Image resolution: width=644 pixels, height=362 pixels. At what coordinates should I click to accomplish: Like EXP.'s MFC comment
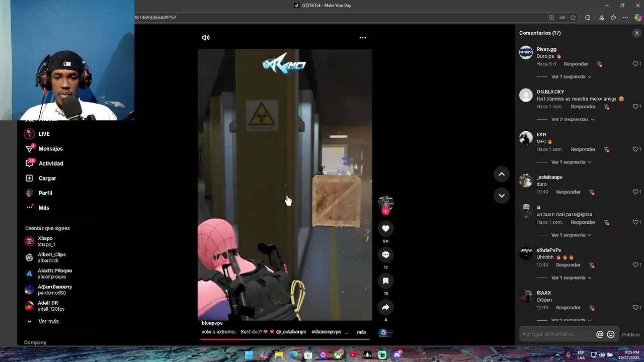coord(635,149)
